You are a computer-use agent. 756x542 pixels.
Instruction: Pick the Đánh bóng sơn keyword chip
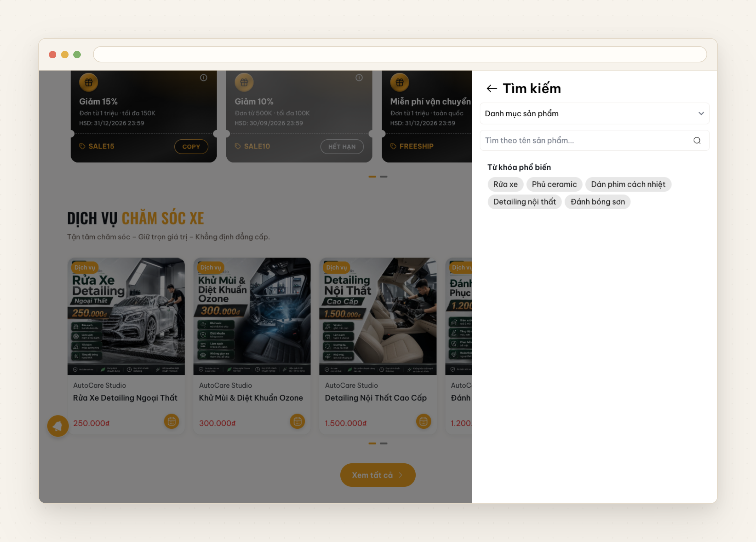point(597,202)
